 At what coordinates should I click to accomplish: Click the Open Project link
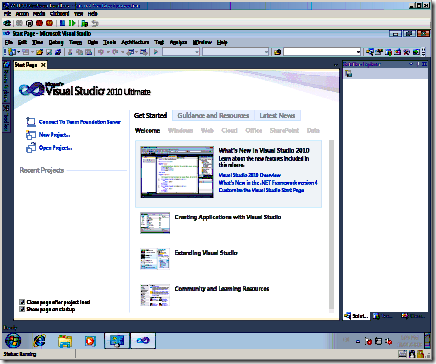click(x=55, y=148)
